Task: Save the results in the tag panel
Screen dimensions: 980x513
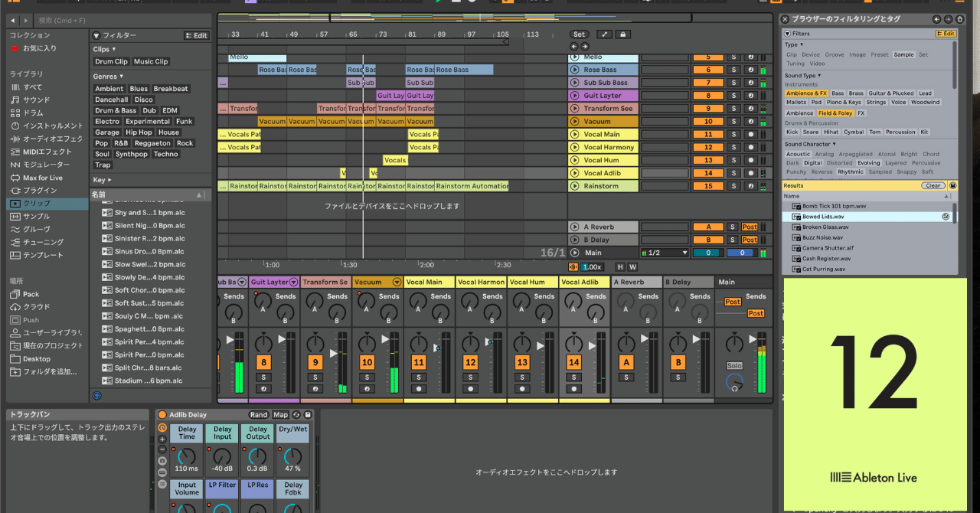Action: click(x=952, y=185)
